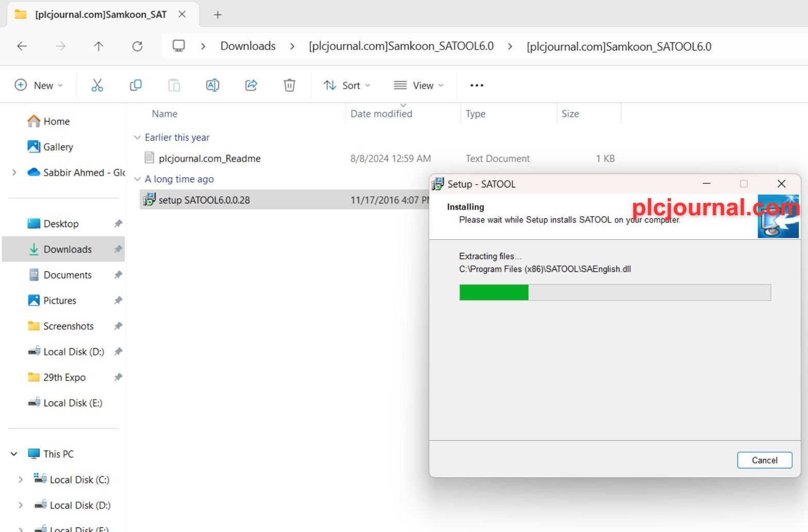This screenshot has height=532, width=808.
Task: Click the Rename icon in toolbar
Action: tap(212, 85)
